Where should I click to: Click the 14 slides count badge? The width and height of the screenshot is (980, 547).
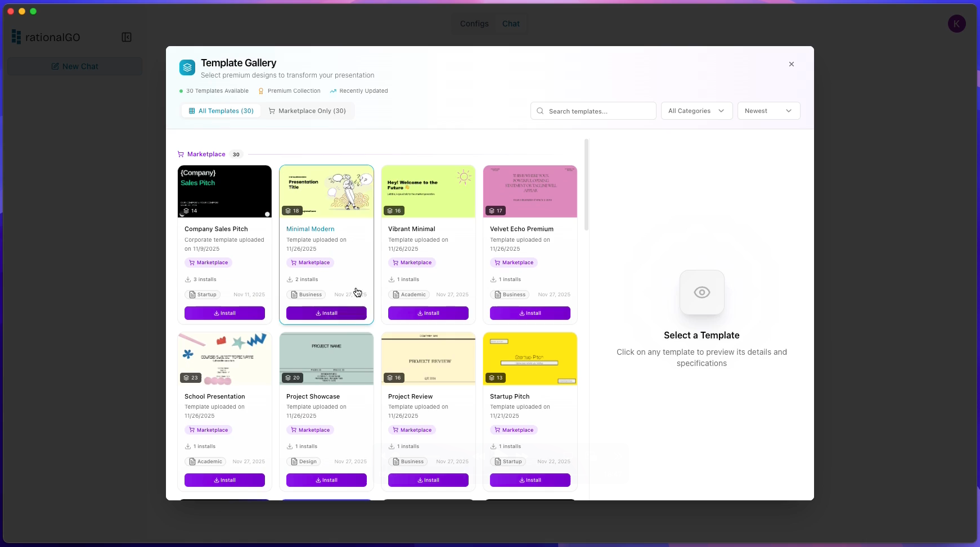coord(190,211)
